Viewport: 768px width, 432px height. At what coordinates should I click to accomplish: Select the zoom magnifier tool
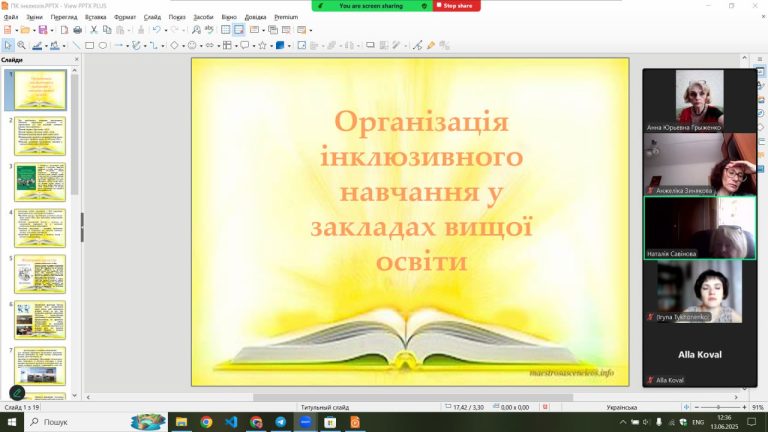pyautogui.click(x=21, y=45)
